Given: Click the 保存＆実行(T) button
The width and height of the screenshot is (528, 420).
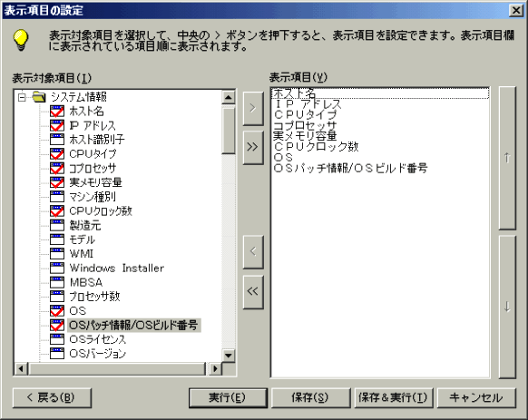Looking at the screenshot, I should [x=394, y=397].
